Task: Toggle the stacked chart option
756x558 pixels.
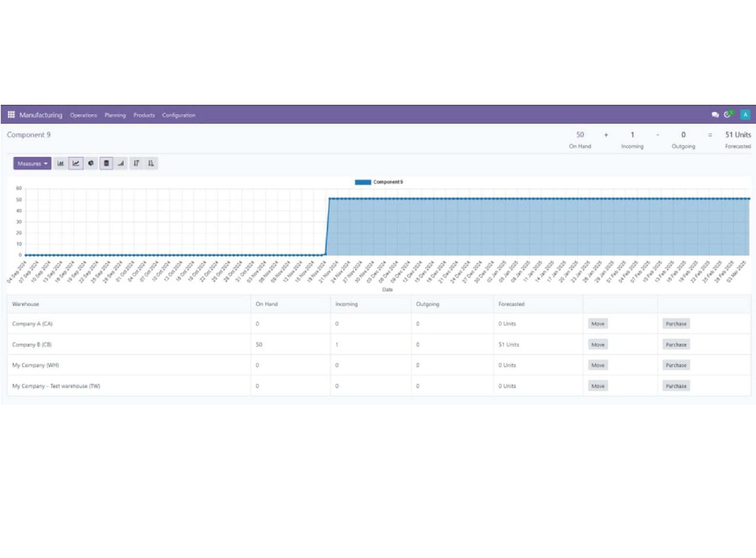Action: [106, 163]
